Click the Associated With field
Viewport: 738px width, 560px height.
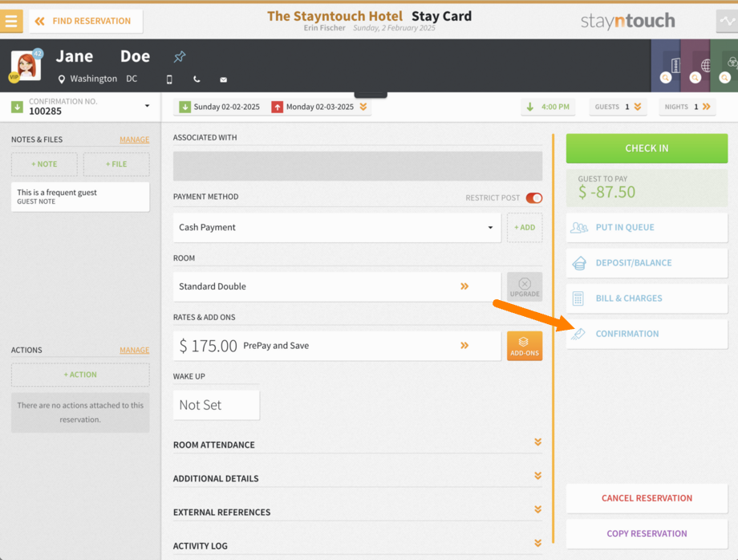(x=358, y=165)
